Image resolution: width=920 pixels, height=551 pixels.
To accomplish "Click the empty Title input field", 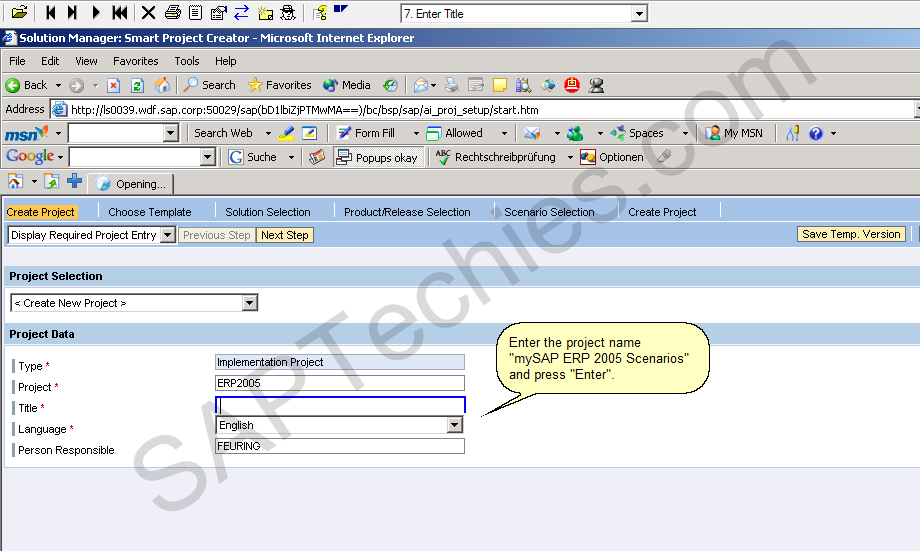I will tap(340, 405).
